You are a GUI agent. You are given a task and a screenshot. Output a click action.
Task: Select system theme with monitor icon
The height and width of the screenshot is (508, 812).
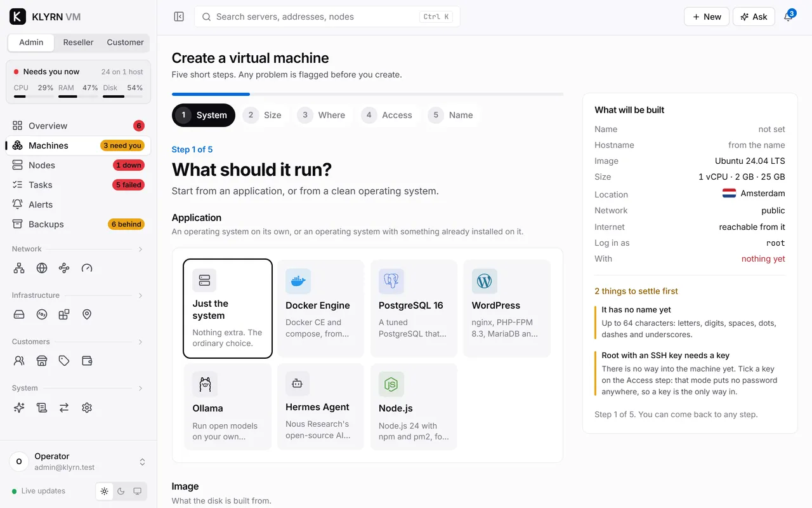[x=138, y=491]
